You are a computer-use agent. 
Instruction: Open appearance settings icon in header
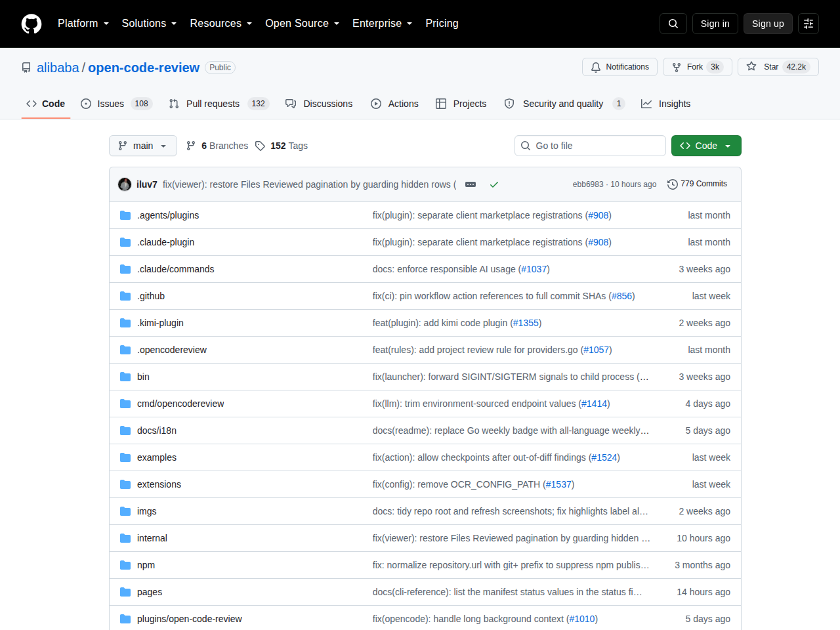point(808,24)
